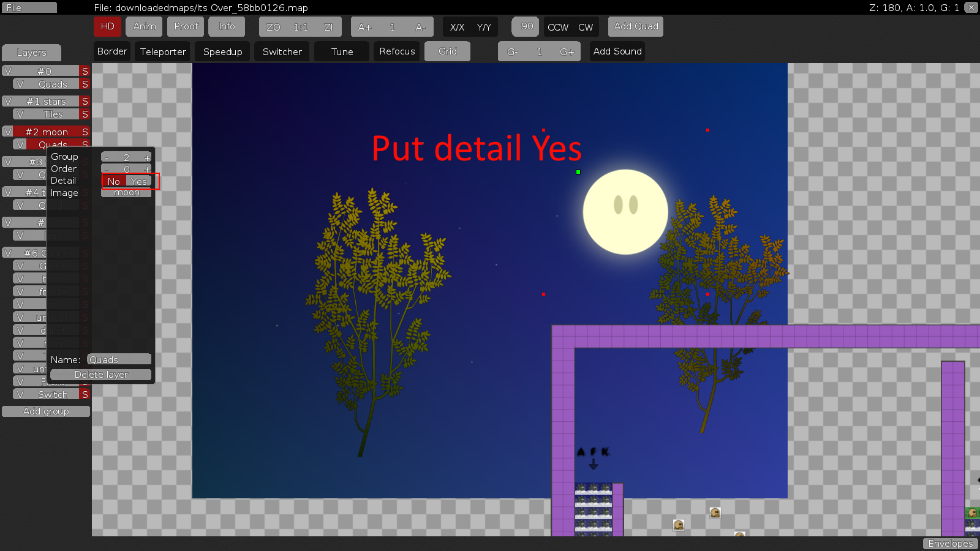Click Refocus to recenter the view
This screenshot has width=980, height=551.
click(396, 51)
